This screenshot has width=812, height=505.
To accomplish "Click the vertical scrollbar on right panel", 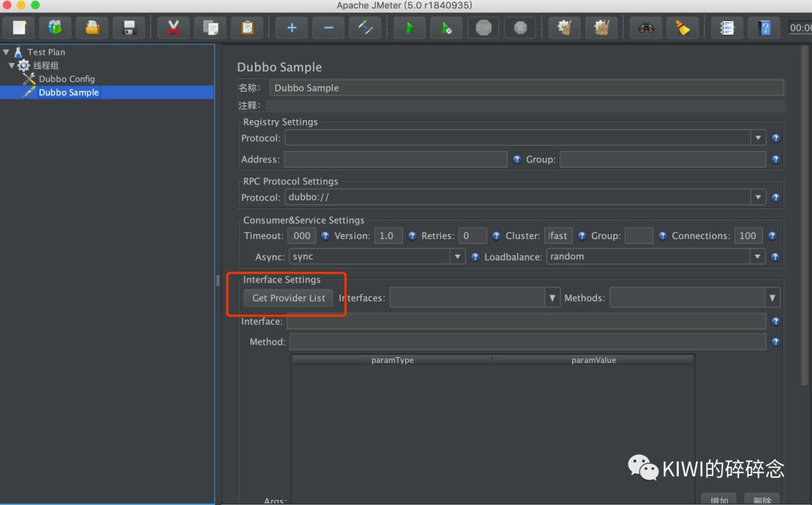I will click(804, 216).
